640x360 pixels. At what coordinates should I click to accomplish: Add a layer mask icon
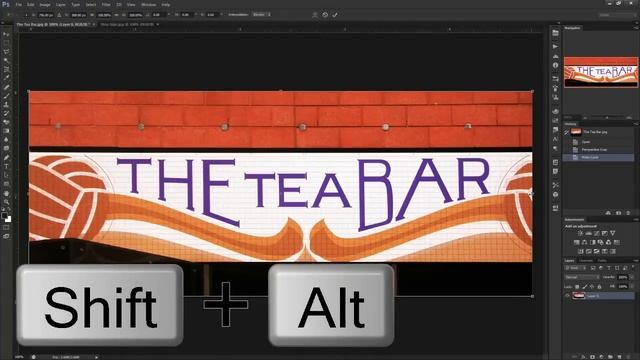click(x=592, y=357)
